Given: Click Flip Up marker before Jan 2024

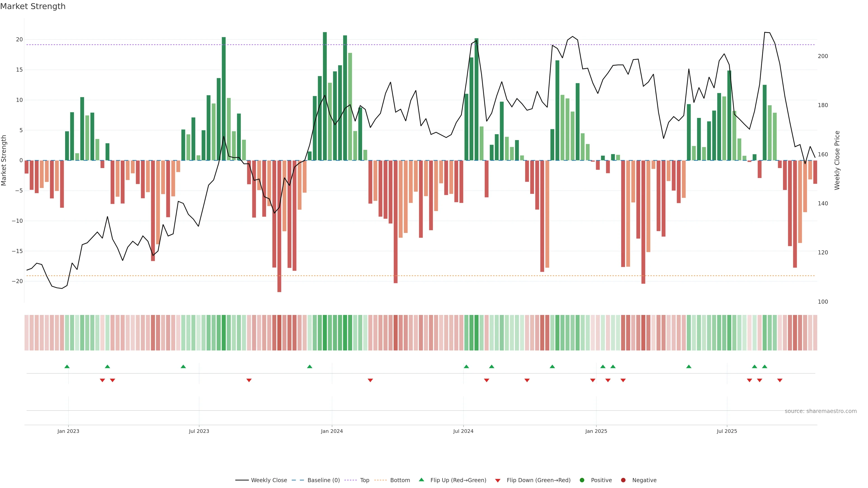Looking at the screenshot, I should pyautogui.click(x=310, y=366).
